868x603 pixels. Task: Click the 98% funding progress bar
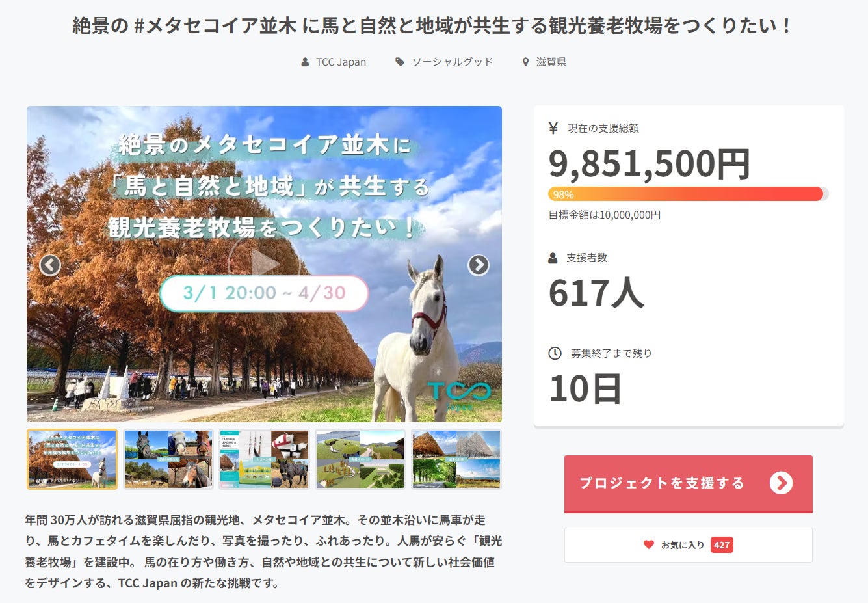click(687, 194)
